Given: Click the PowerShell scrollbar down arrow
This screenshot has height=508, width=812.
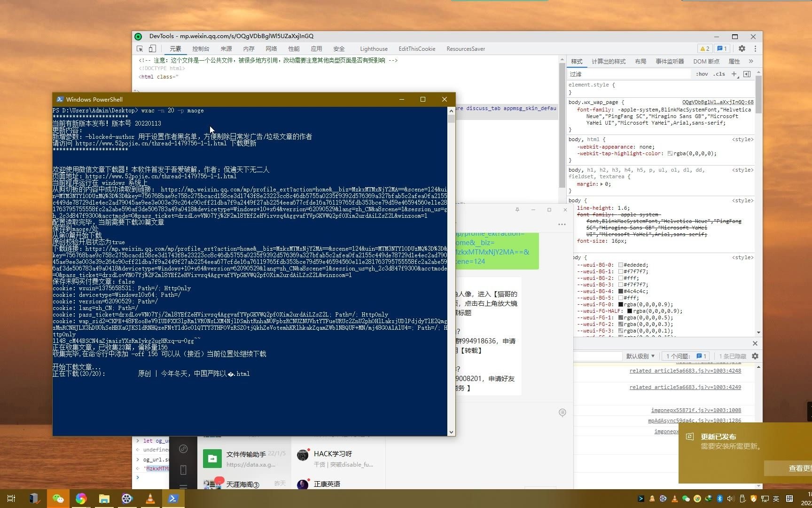Looking at the screenshot, I should point(451,432).
